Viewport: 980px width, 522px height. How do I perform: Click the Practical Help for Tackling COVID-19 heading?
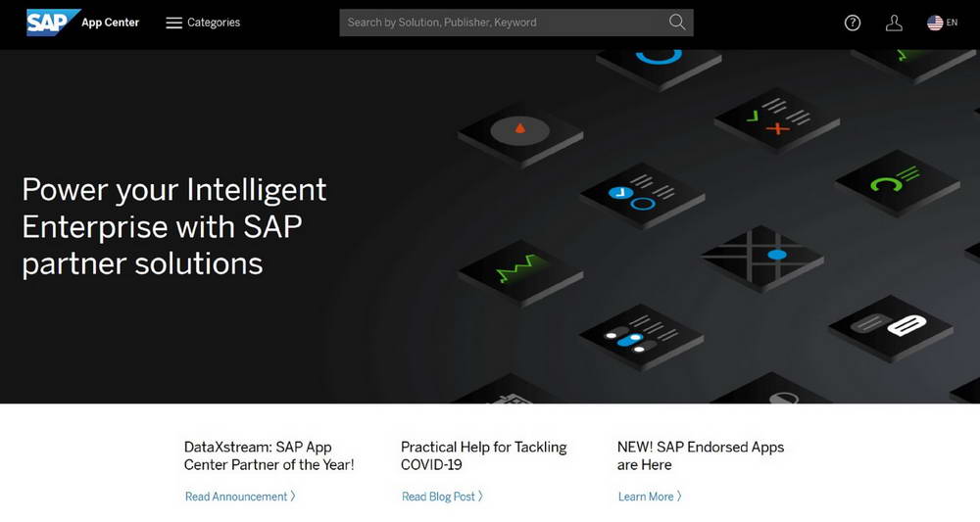(484, 455)
